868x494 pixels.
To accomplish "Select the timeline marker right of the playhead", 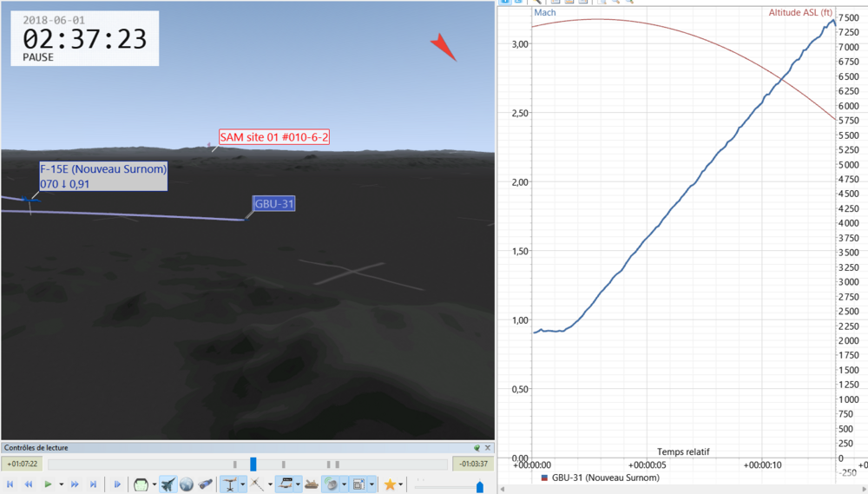I will [x=284, y=464].
